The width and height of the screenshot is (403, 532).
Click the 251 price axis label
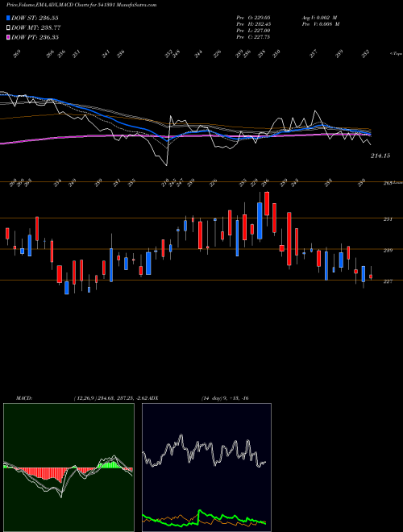[x=388, y=219]
